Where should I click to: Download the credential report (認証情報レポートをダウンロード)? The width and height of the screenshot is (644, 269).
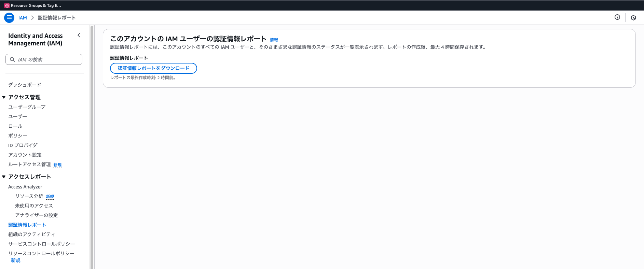tap(153, 68)
